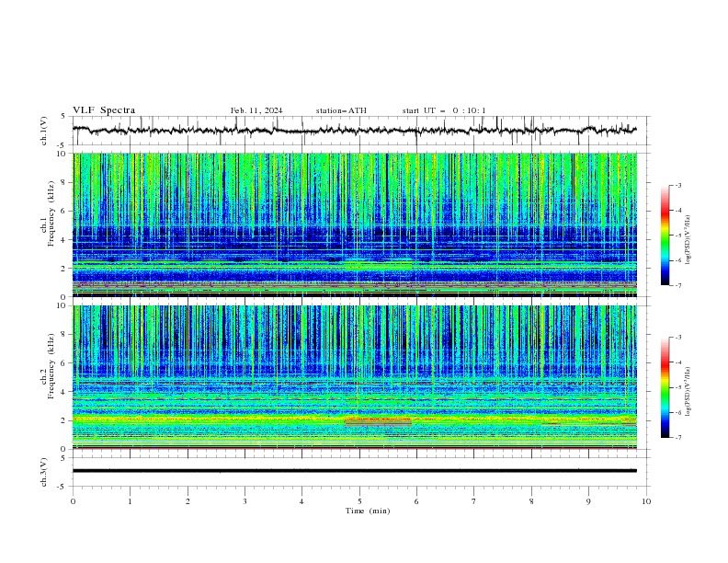The width and height of the screenshot is (728, 563).
Task: Click the red 2 kHz burst in ch.2 spectrogram
Action: click(x=378, y=421)
